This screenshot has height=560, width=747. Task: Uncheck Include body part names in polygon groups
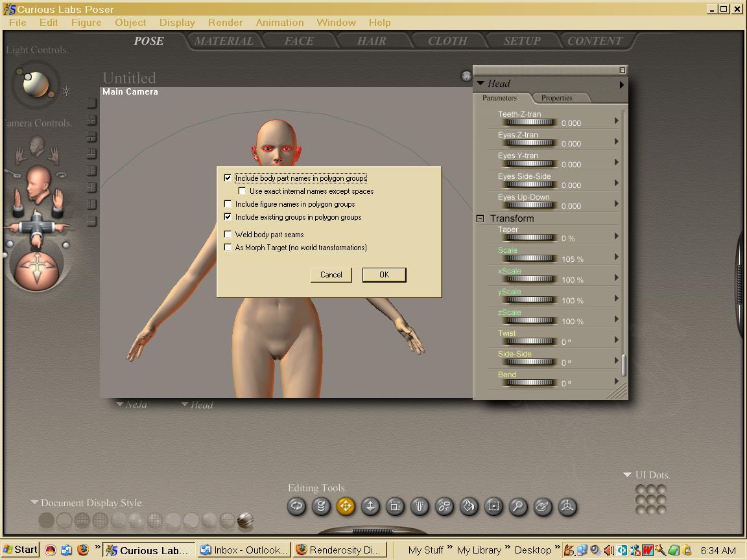coord(228,178)
